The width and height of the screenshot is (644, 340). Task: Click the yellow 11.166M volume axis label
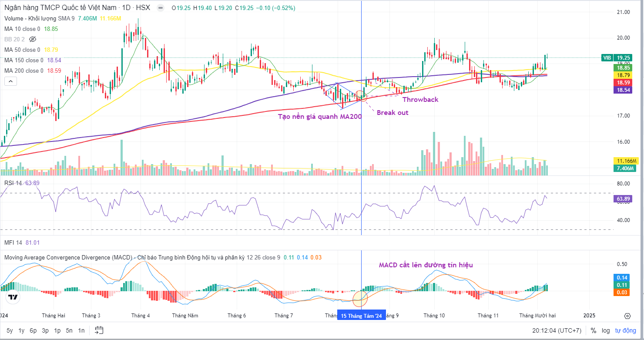[x=625, y=161]
